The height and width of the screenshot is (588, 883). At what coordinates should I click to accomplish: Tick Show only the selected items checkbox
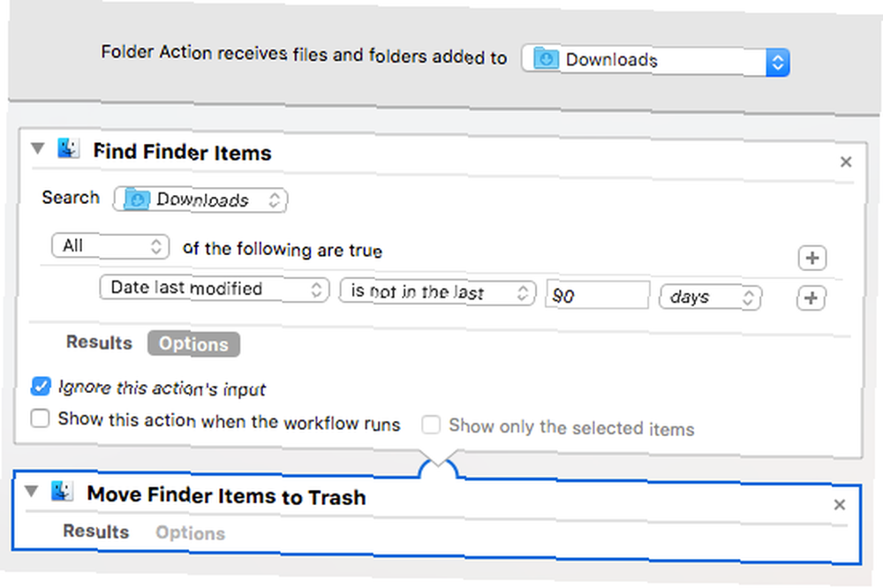pyautogui.click(x=431, y=425)
